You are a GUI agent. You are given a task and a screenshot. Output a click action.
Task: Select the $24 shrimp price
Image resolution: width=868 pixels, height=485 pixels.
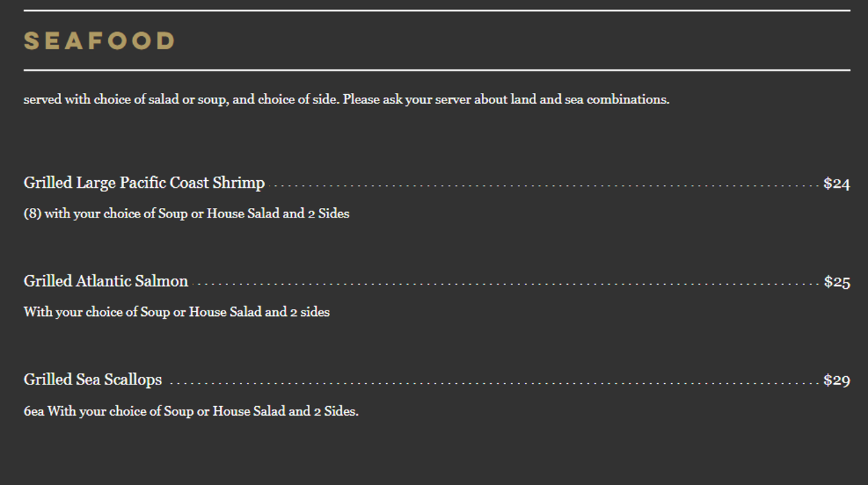pos(836,184)
